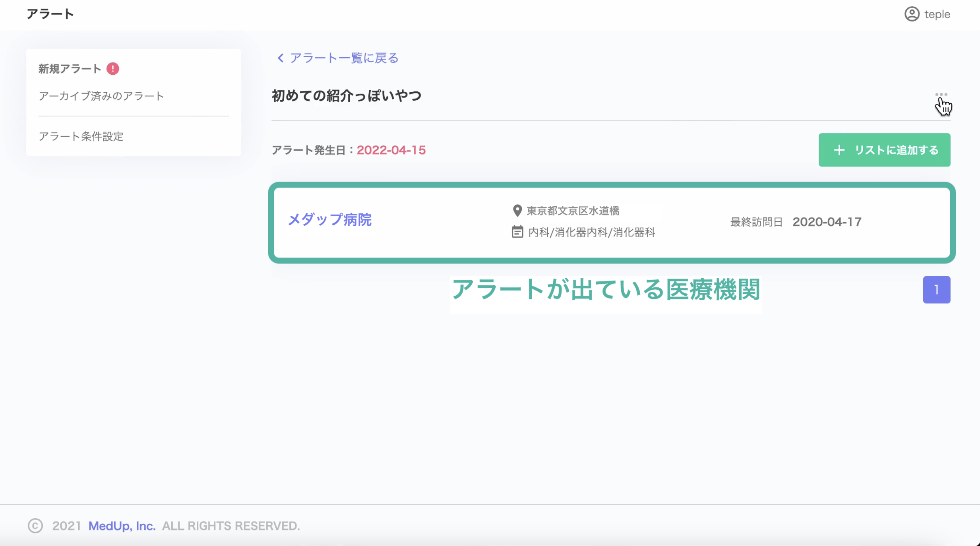Open the メダップ病院 link

tap(329, 220)
